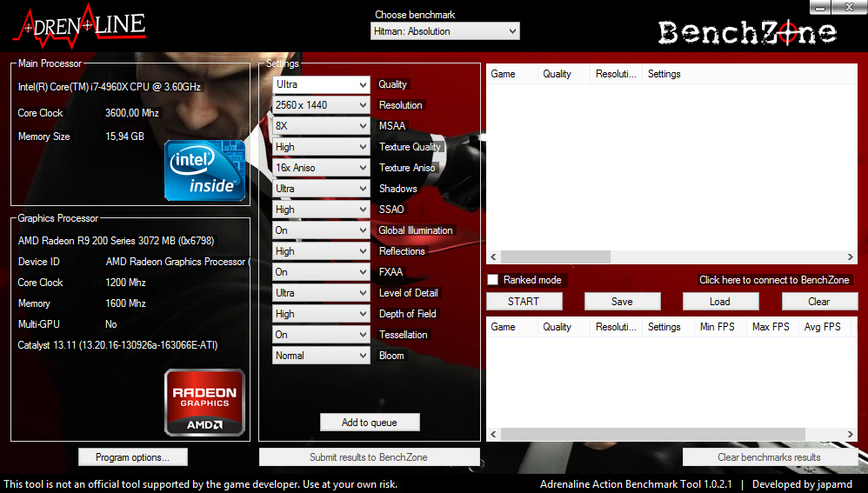868x493 pixels.
Task: Click the Radeon Graphics AMD logo badge
Action: pos(204,403)
